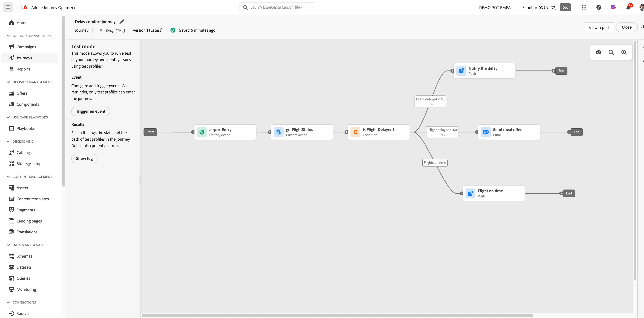Click the canvas horizontal scrollbar
644x318 pixels.
click(337, 315)
